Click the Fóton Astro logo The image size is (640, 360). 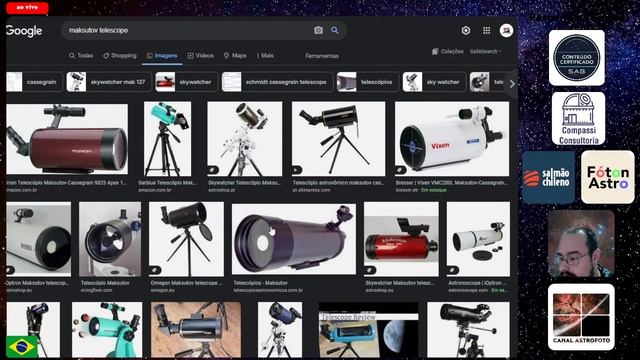click(x=608, y=177)
